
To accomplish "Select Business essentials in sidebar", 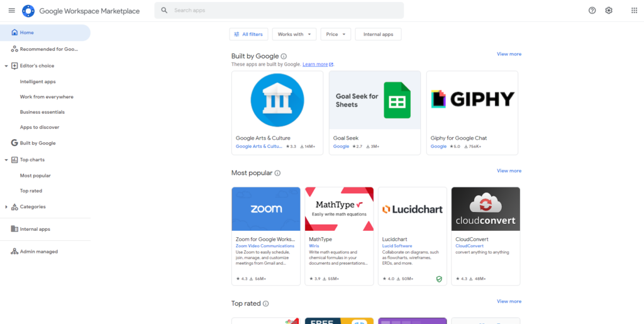I will (42, 112).
